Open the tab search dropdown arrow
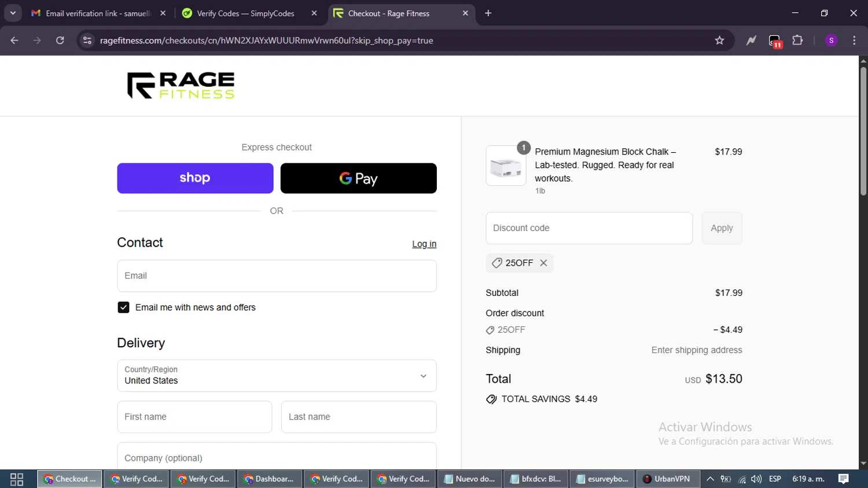 (x=13, y=13)
